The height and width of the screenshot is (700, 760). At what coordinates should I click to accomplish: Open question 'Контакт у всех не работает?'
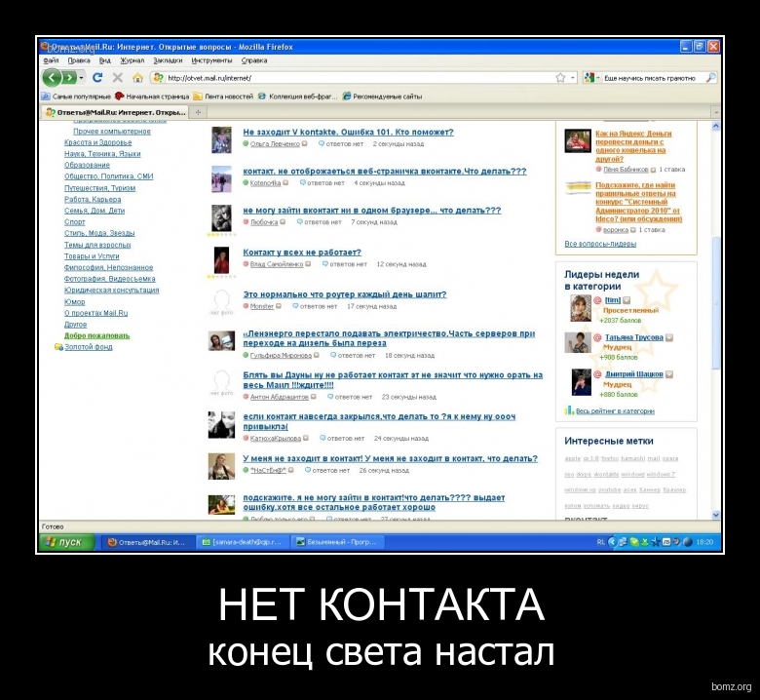pos(302,253)
